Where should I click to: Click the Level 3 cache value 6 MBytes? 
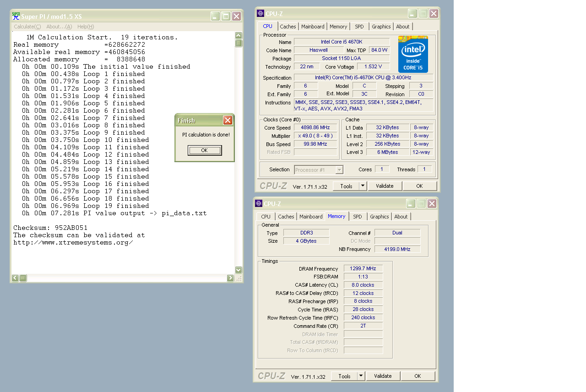tap(388, 152)
